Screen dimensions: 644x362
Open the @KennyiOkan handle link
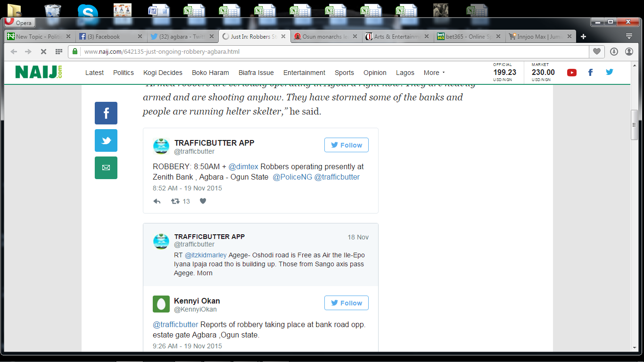click(195, 309)
